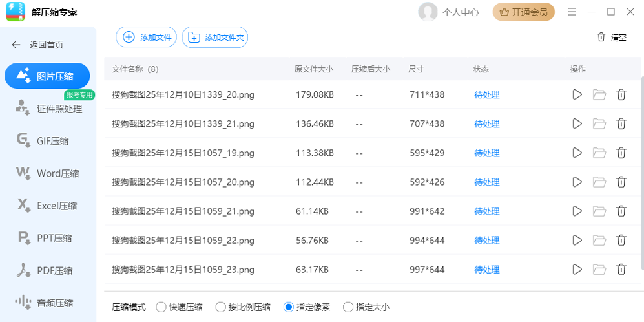
Task: Select the 指定大小 radio button
Action: [348, 307]
